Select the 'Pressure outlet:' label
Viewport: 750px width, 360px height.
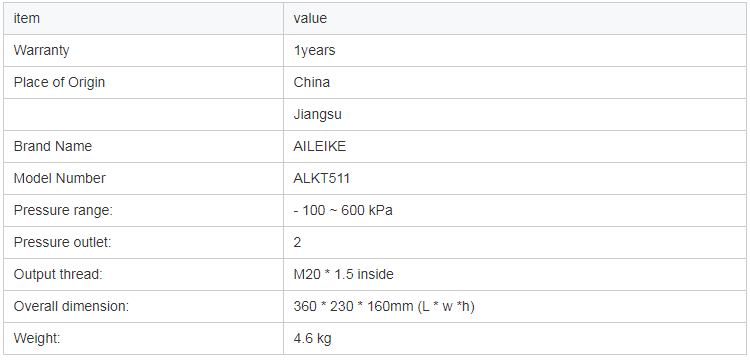coord(62,242)
